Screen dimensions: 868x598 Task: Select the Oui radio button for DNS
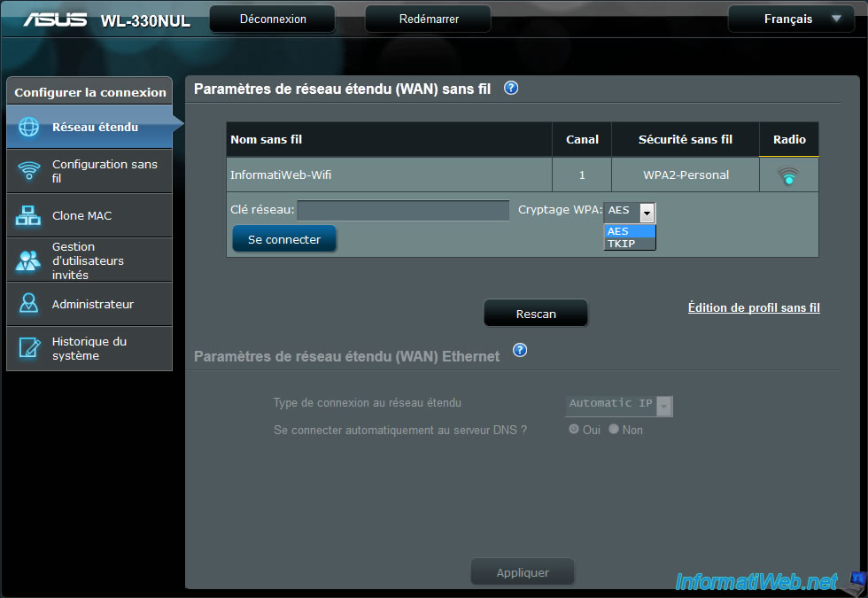(x=574, y=429)
